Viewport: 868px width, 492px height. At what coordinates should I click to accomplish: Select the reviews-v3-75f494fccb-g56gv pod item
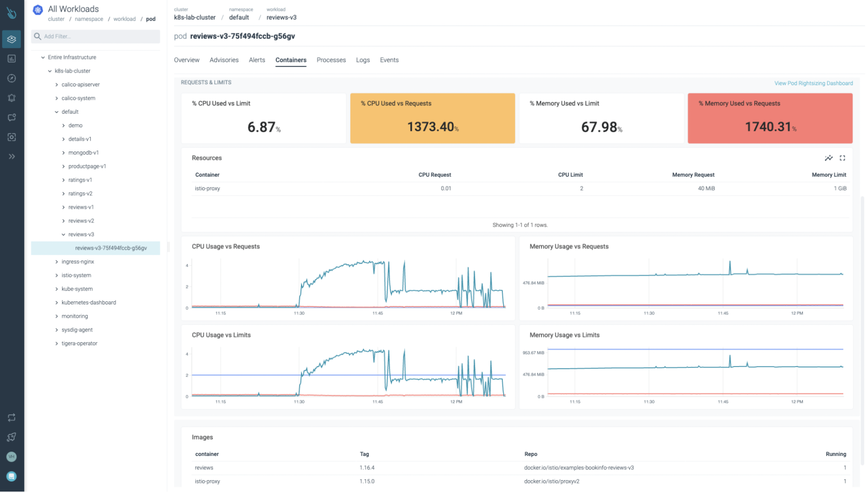coord(111,248)
